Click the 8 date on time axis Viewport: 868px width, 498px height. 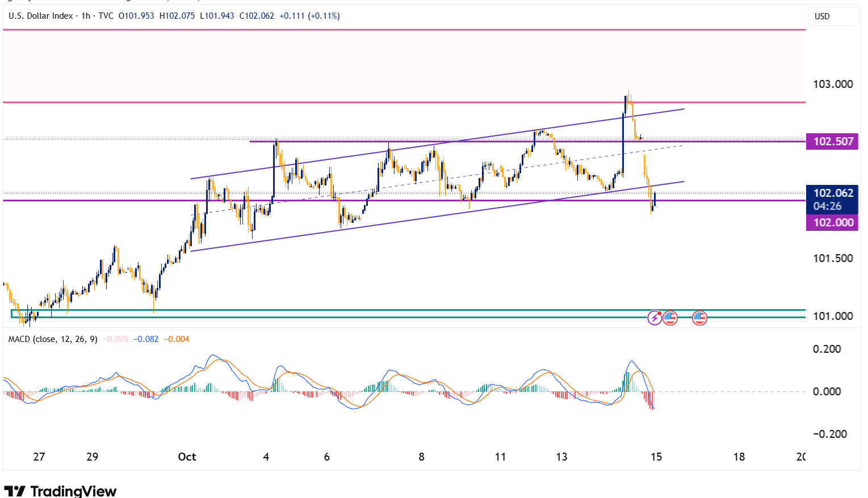click(421, 457)
